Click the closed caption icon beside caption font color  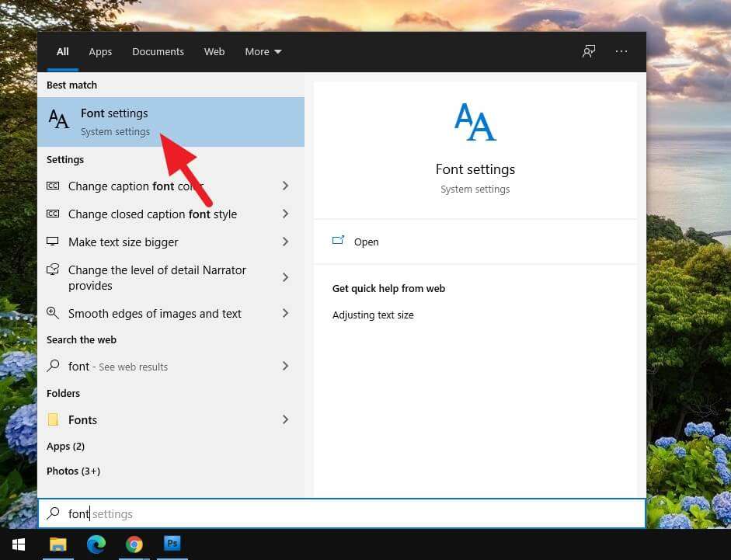click(53, 186)
